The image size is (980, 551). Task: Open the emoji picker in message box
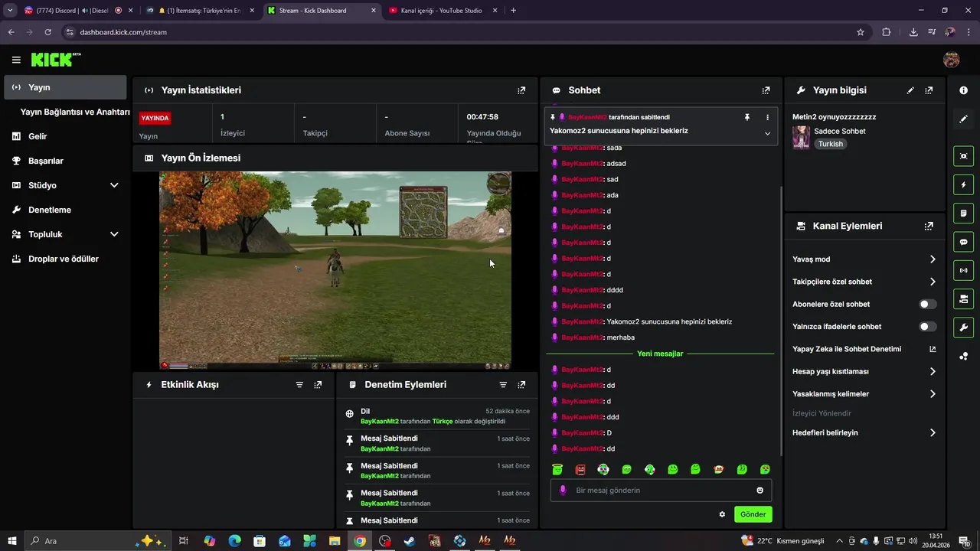pos(760,491)
